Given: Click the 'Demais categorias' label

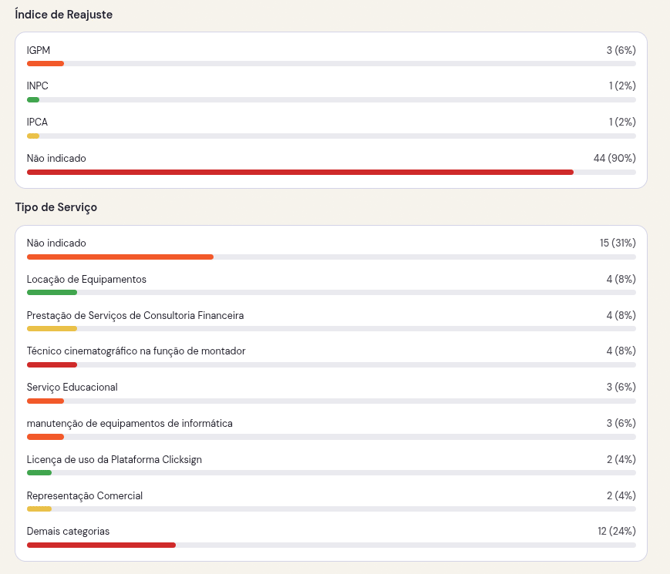Looking at the screenshot, I should (x=68, y=531).
